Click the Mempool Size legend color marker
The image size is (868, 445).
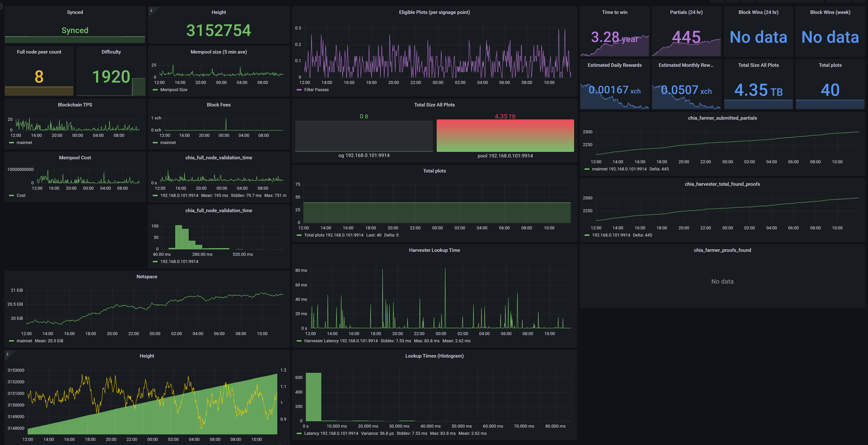155,90
